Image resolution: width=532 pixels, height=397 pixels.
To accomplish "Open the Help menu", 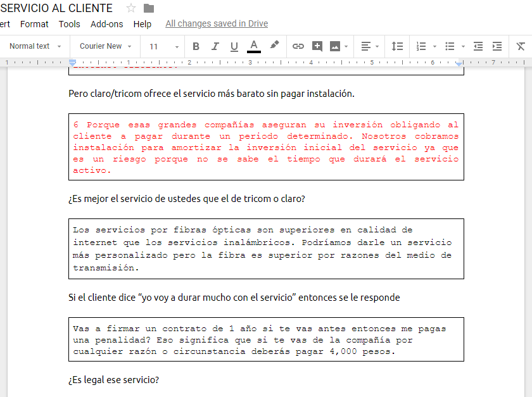I will coord(142,24).
